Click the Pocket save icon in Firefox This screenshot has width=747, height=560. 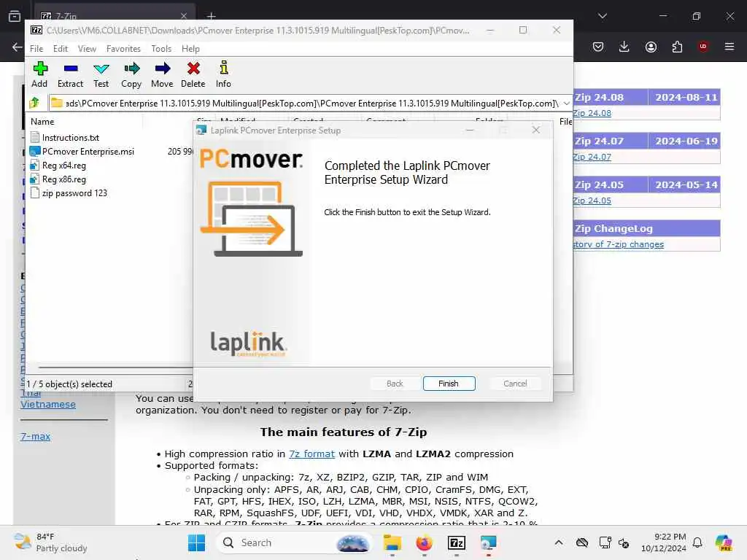tap(598, 47)
